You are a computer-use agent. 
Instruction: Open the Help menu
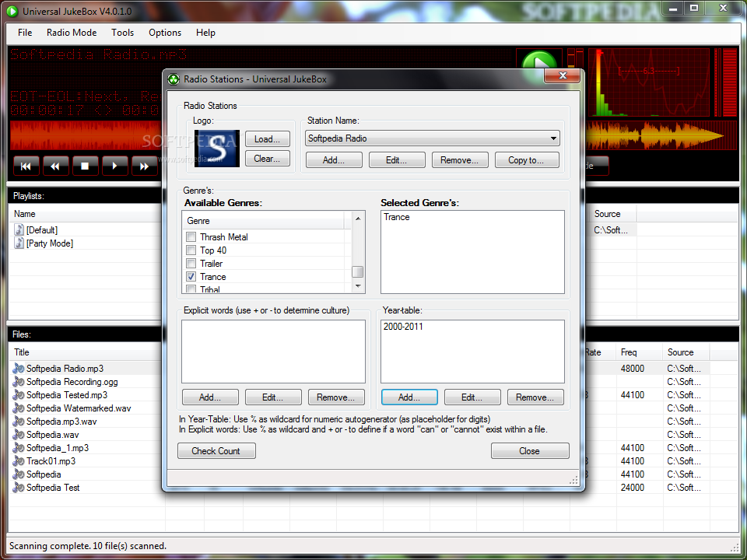pos(205,33)
